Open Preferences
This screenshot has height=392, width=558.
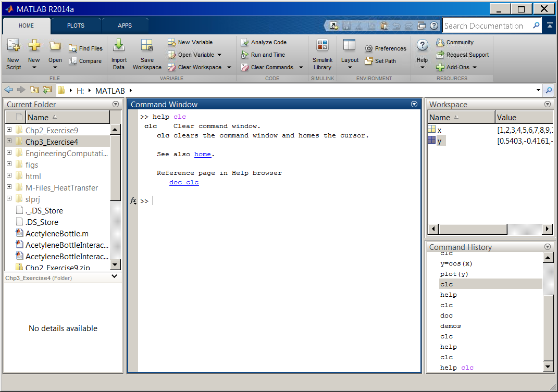pyautogui.click(x=386, y=48)
